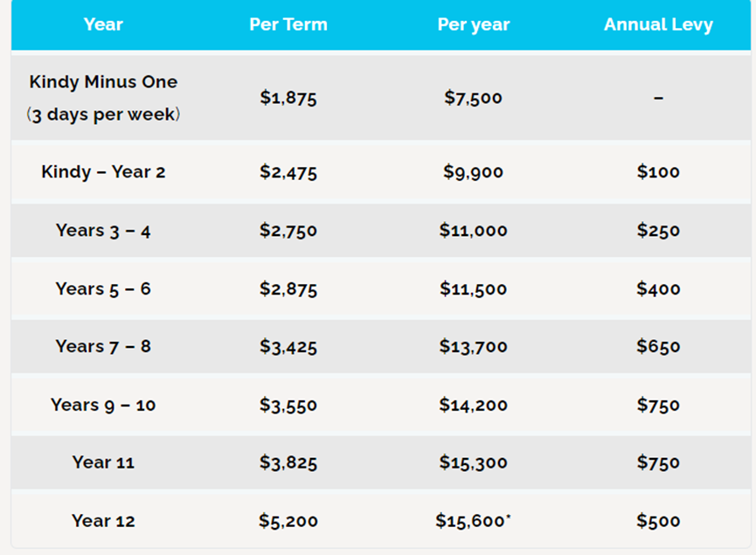Click the $15,600 per year amount with asterisk
This screenshot has width=756, height=555.
coord(474,521)
